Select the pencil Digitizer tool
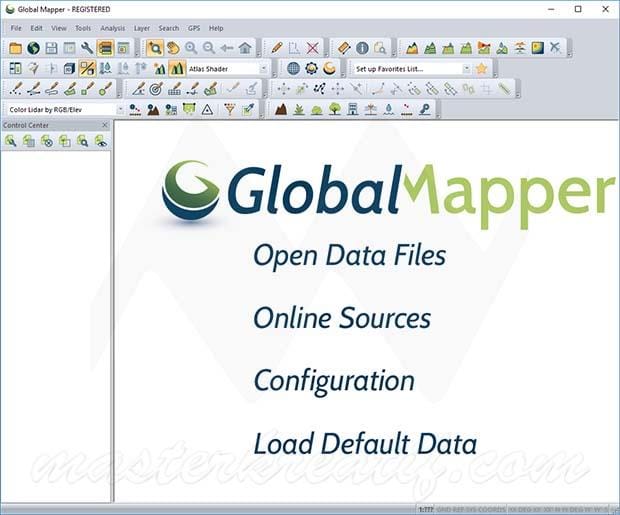This screenshot has height=515, width=620. point(276,48)
